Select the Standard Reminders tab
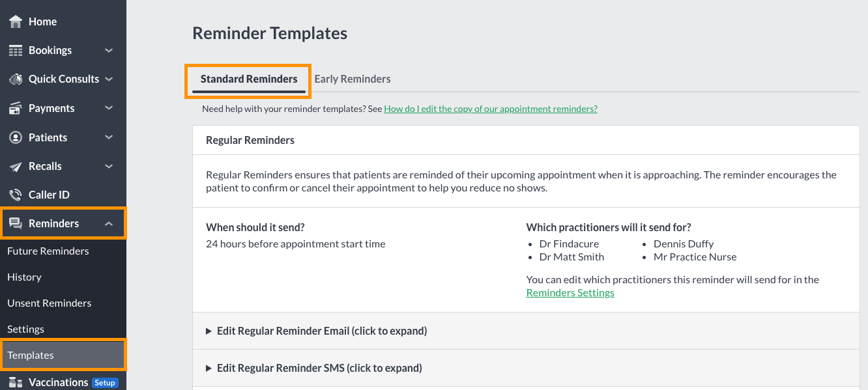868x390 pixels. click(249, 79)
